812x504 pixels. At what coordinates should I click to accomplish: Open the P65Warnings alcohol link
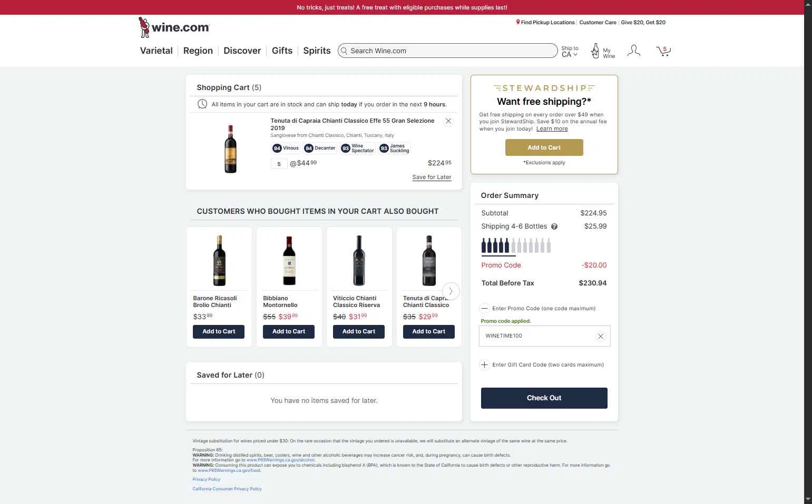280,460
